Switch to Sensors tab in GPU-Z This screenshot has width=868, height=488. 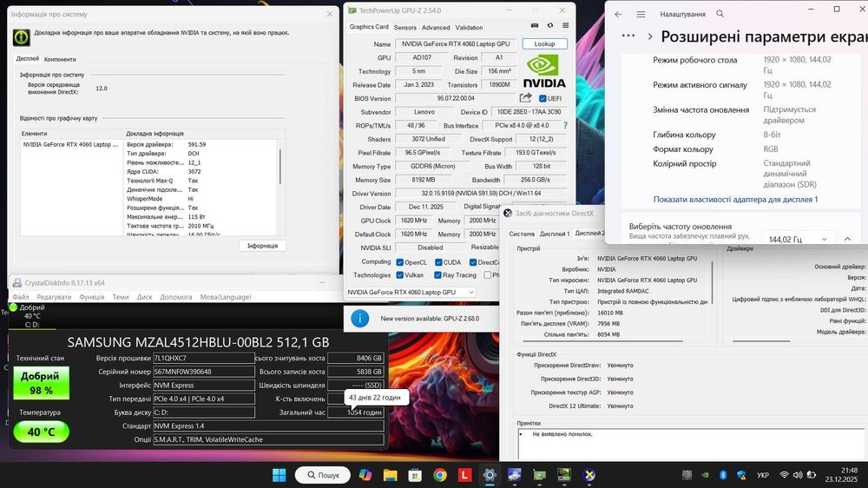405,27
